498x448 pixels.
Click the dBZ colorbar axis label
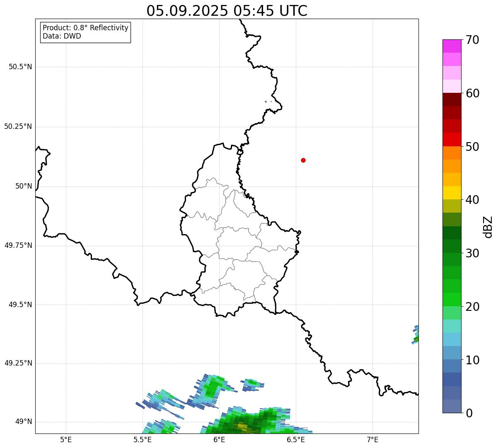pyautogui.click(x=488, y=226)
